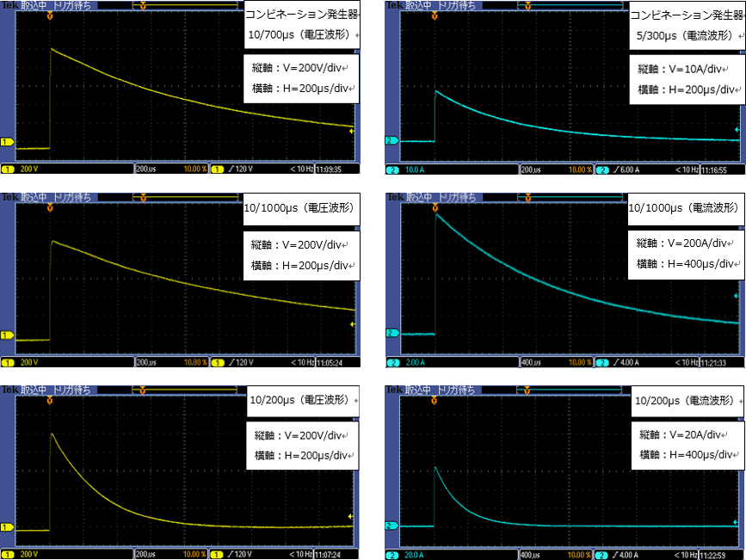Image resolution: width=746 pixels, height=560 pixels.
Task: Click channel 1 ground marker in 10/200µs voltage panel
Action: click(5, 527)
